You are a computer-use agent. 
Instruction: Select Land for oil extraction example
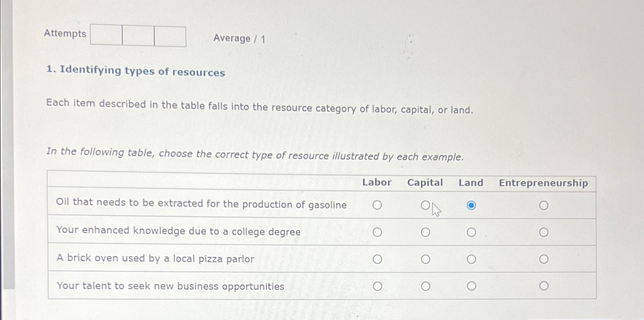click(x=471, y=205)
